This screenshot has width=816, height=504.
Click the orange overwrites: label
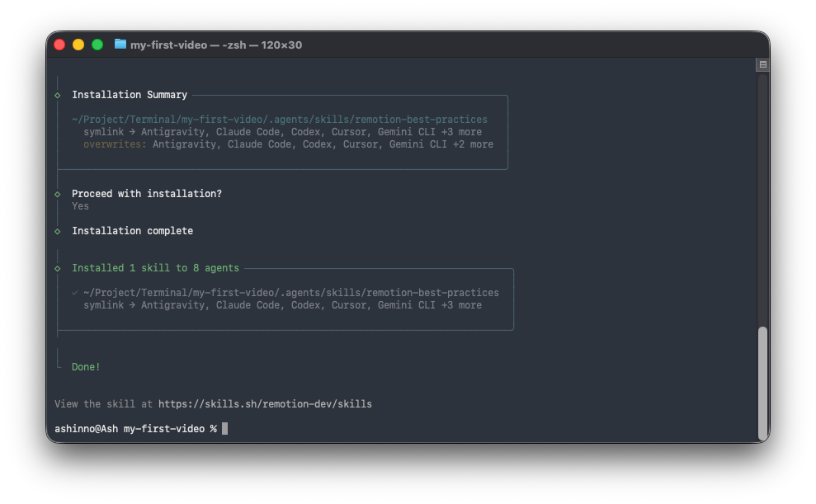[x=115, y=144]
